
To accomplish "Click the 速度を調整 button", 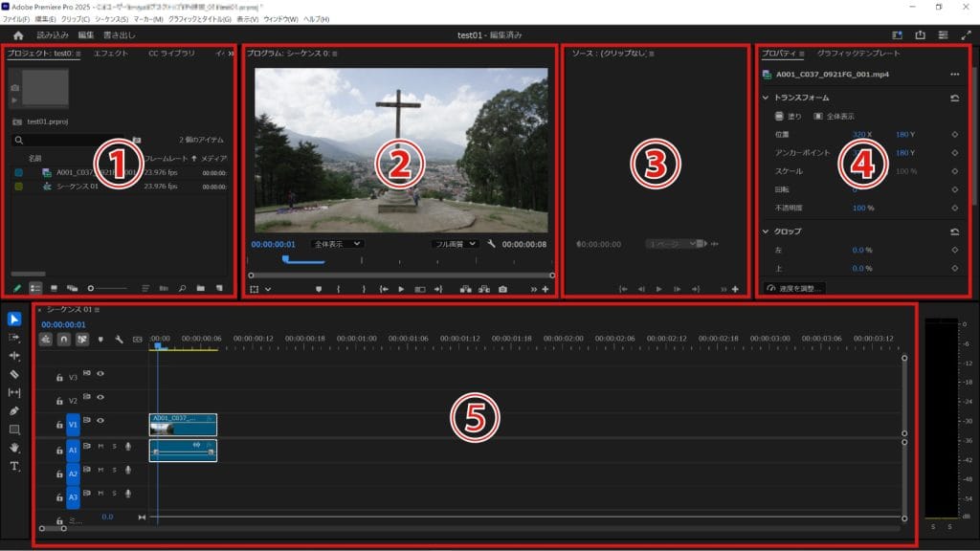I will click(x=795, y=288).
